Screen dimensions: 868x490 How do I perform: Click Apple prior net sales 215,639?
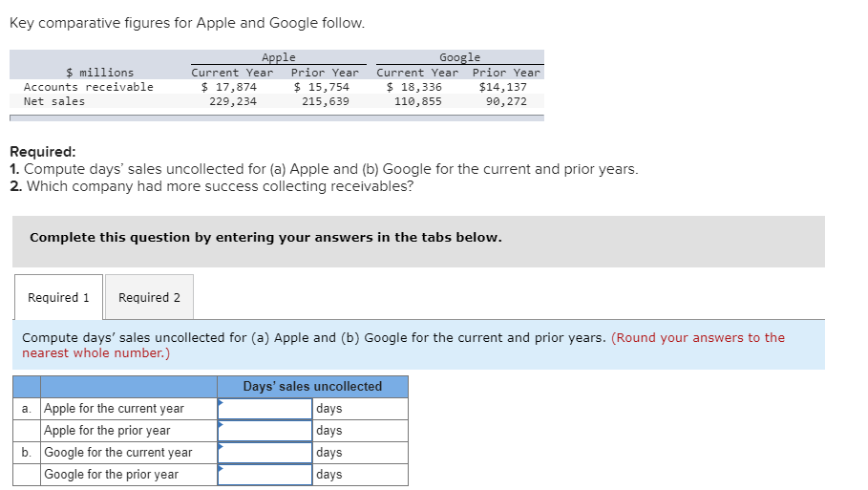[x=326, y=101]
